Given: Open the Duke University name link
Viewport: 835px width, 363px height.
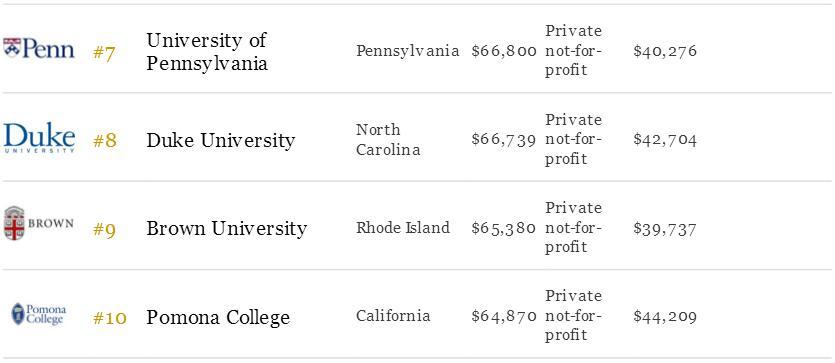Looking at the screenshot, I should tap(220, 141).
